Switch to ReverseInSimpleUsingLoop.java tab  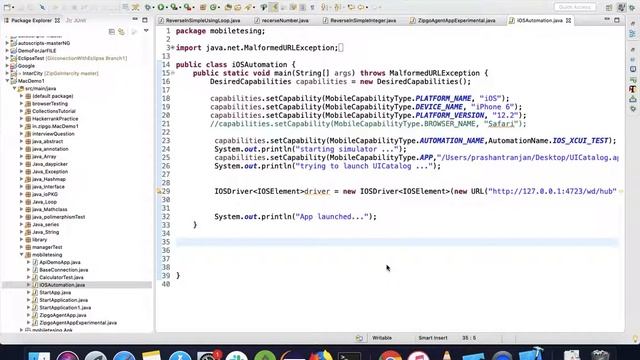point(199,20)
